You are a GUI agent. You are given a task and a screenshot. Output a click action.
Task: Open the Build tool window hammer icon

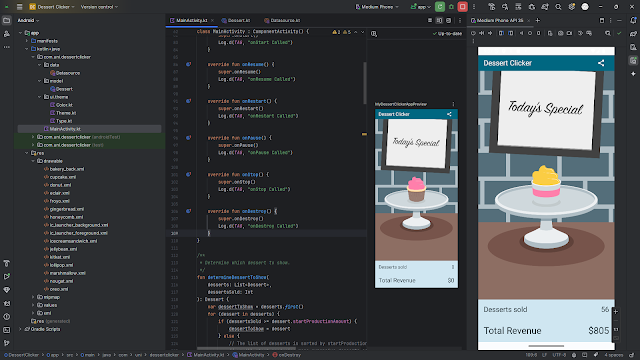point(7,263)
